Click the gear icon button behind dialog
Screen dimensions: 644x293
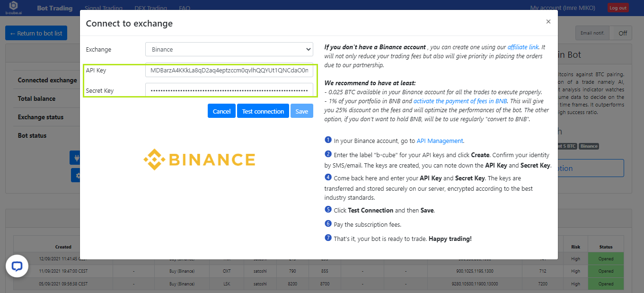click(x=76, y=175)
